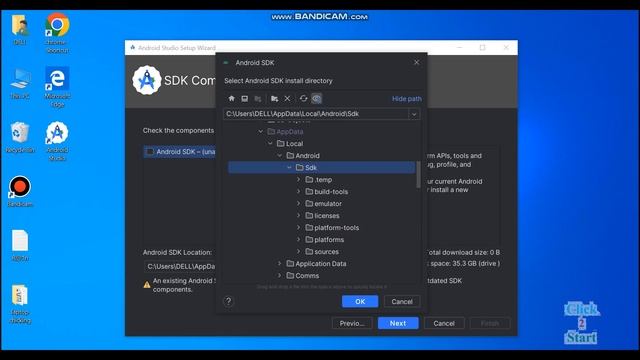Close the Android SDK dialog
This screenshot has height=360, width=640.
(x=416, y=62)
